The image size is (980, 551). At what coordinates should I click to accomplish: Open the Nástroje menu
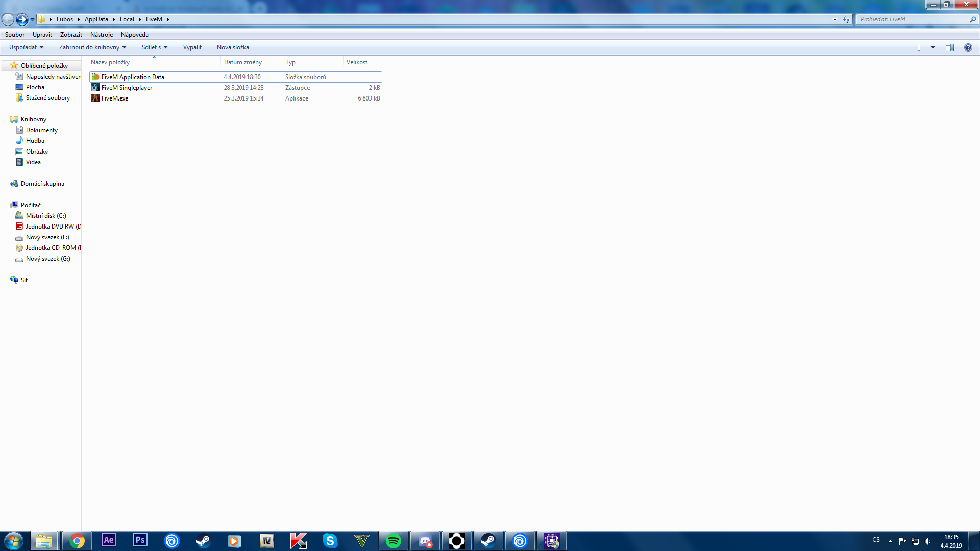[102, 35]
